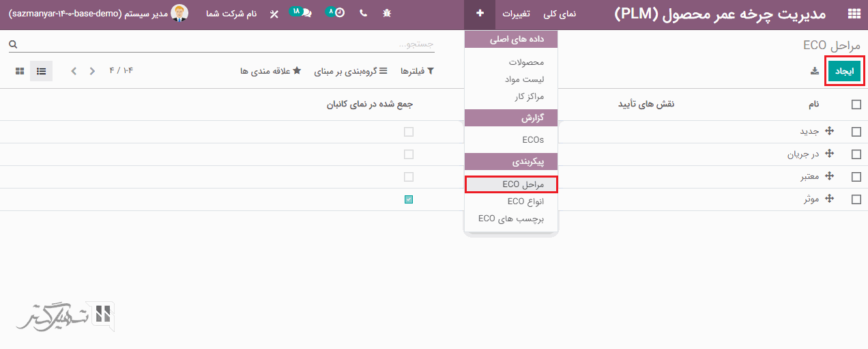Viewport: 868px width, 349px height.
Task: Tick the checkbox for موثر row
Action: tap(856, 199)
